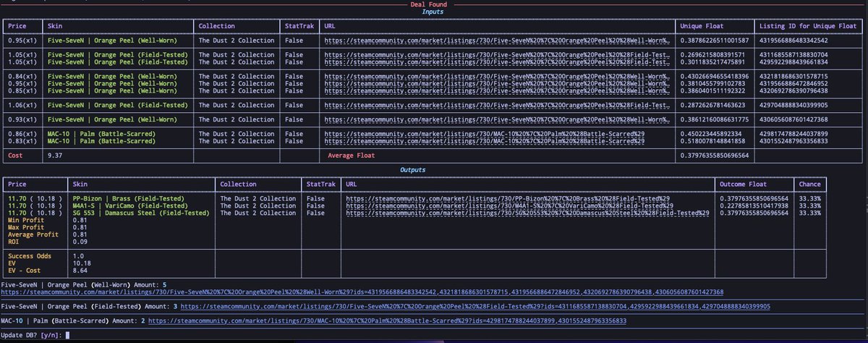Click the ROI value 0.09
Screen dimensions: 868x343
tap(81, 241)
